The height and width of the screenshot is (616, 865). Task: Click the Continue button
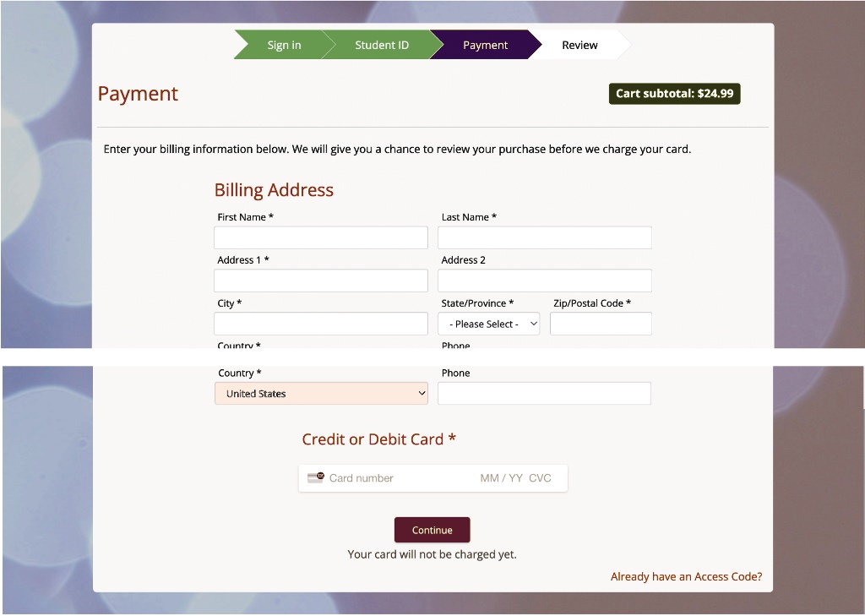(432, 530)
